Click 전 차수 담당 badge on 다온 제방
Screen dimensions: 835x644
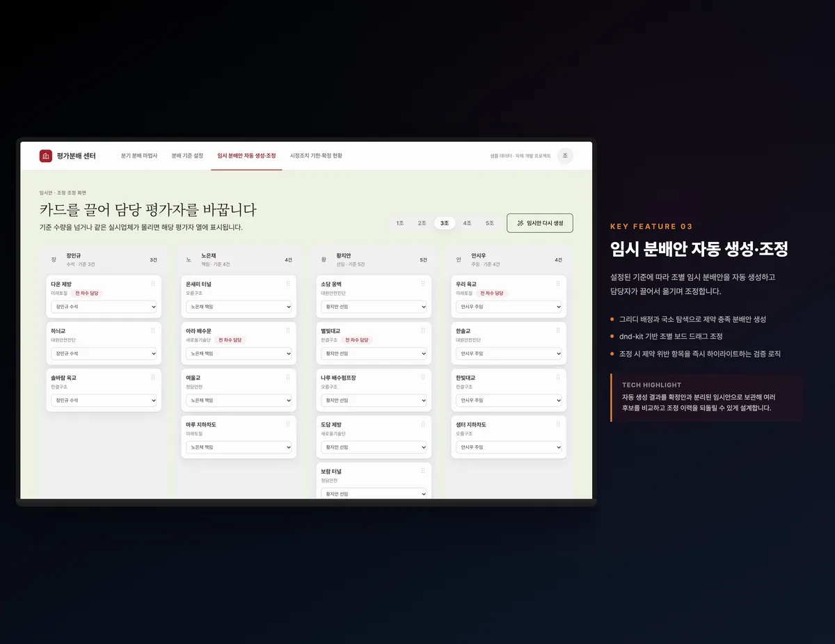pos(87,293)
